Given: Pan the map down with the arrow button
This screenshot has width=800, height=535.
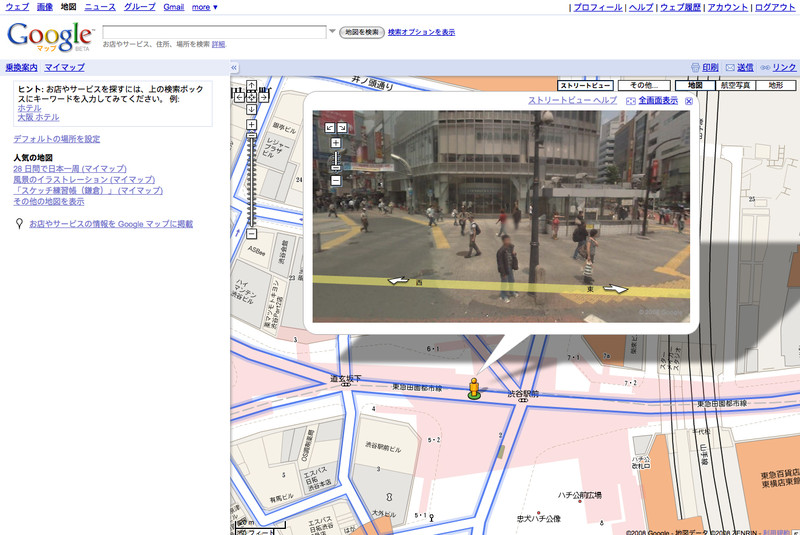Looking at the screenshot, I should [252, 109].
